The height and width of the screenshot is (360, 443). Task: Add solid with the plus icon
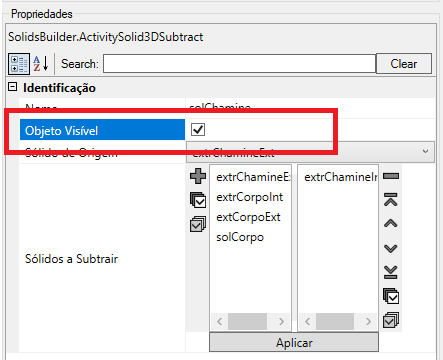point(198,176)
